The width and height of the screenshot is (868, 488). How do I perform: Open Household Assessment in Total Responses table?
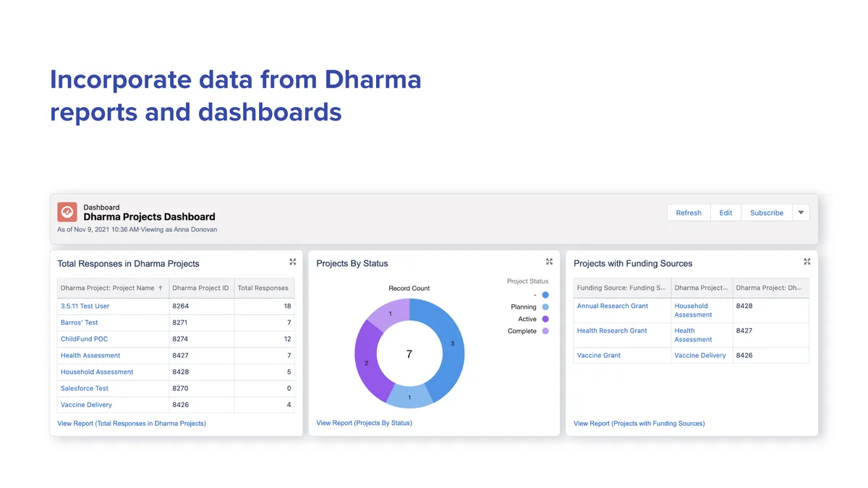click(x=97, y=372)
